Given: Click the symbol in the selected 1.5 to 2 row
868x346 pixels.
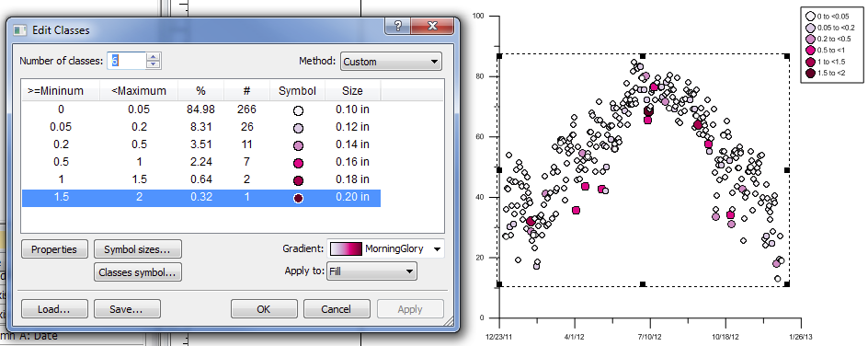Looking at the screenshot, I should pos(298,198).
